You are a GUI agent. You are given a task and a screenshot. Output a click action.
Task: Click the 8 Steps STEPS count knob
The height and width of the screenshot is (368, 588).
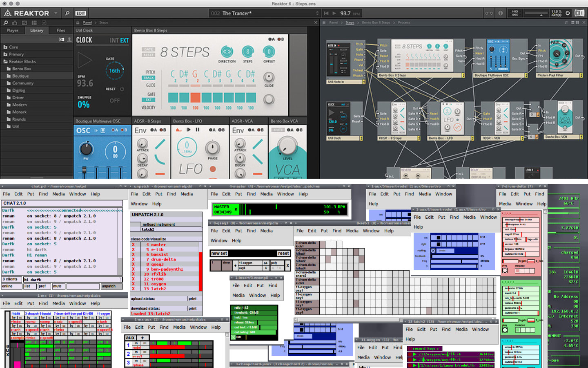[247, 52]
